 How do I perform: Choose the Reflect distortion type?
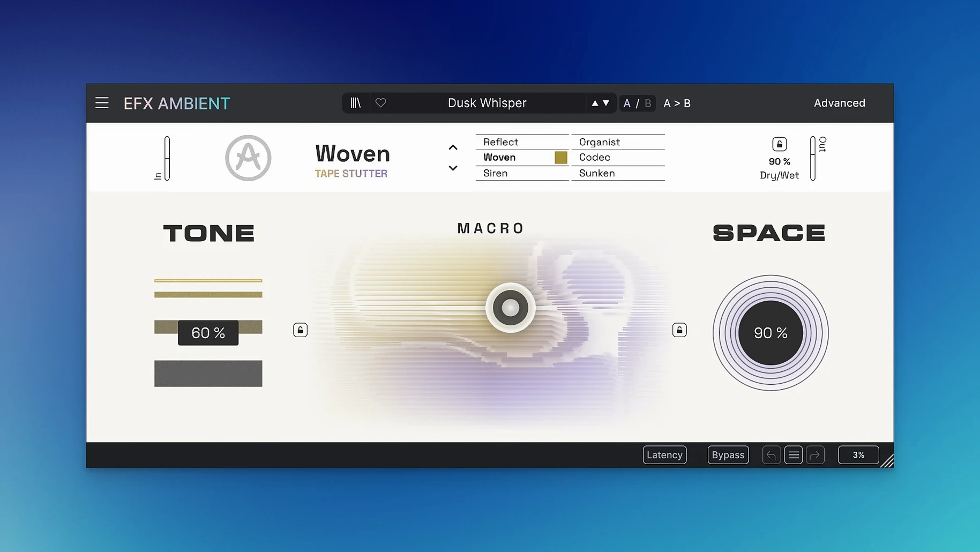point(522,142)
